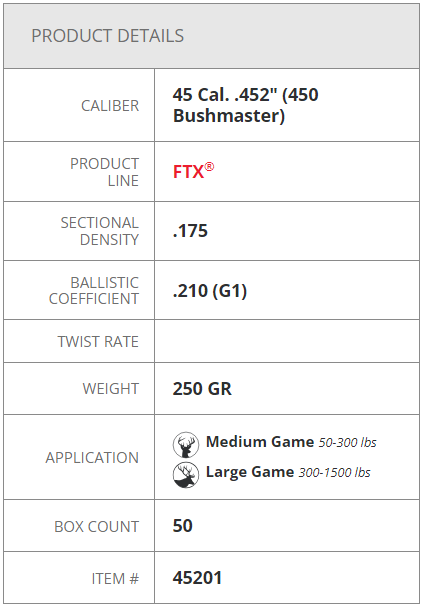Image resolution: width=424 pixels, height=608 pixels.
Task: Select the .210 (G1) ballistic coefficient value
Action: click(210, 291)
